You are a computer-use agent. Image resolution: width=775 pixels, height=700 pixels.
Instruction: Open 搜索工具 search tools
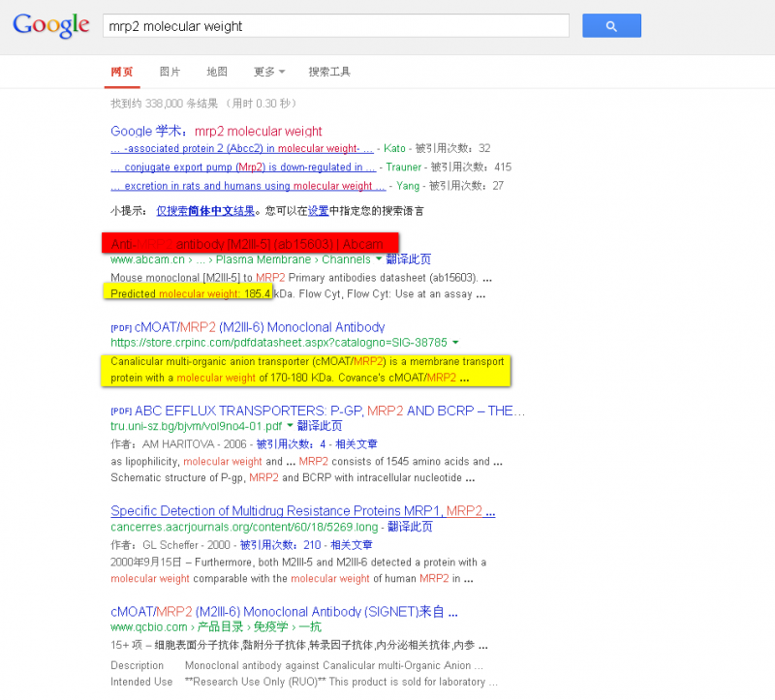tap(329, 72)
